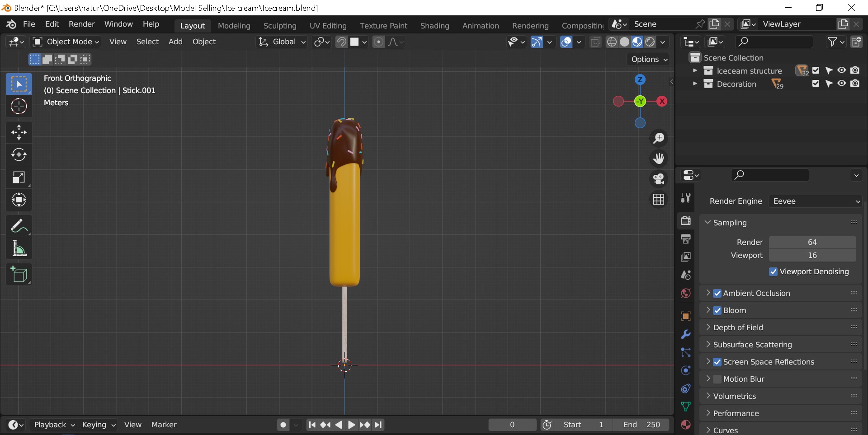Toggle proportional editing icon

coord(379,42)
